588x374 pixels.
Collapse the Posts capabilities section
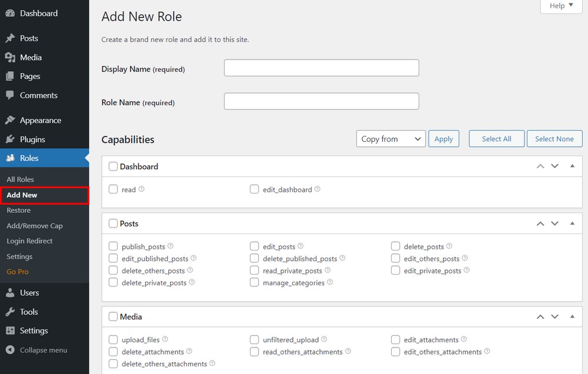pos(573,223)
